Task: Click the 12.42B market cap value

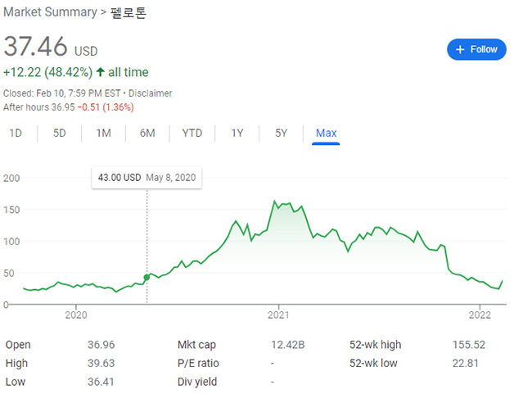Action: 288,345
